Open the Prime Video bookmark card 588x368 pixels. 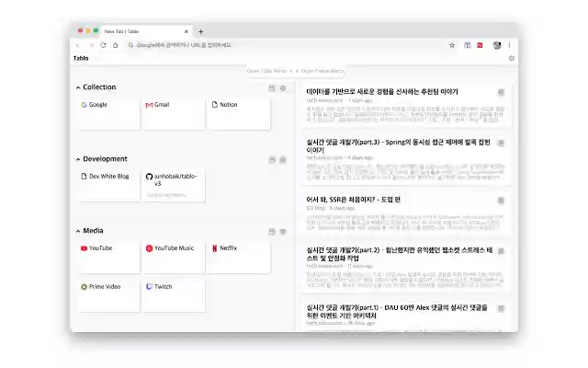pyautogui.click(x=109, y=296)
